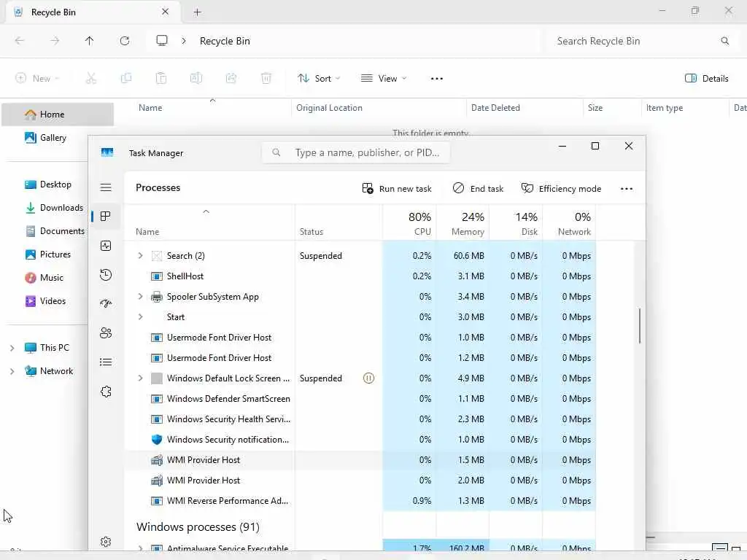747x560 pixels.
Task: Open Users page icon in Task Manager
Action: pos(106,332)
